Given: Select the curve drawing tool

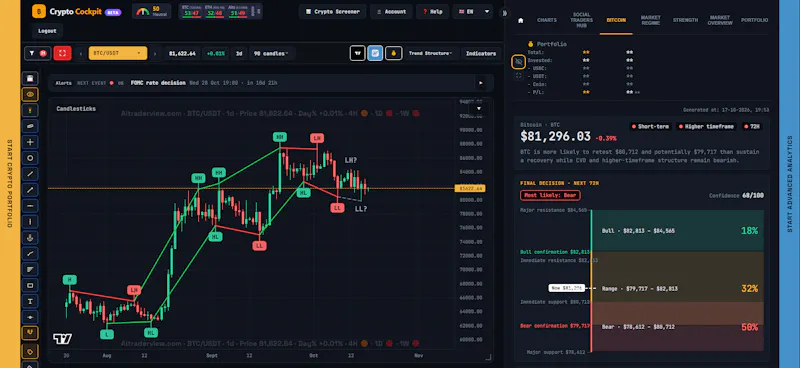Looking at the screenshot, I should (30, 253).
